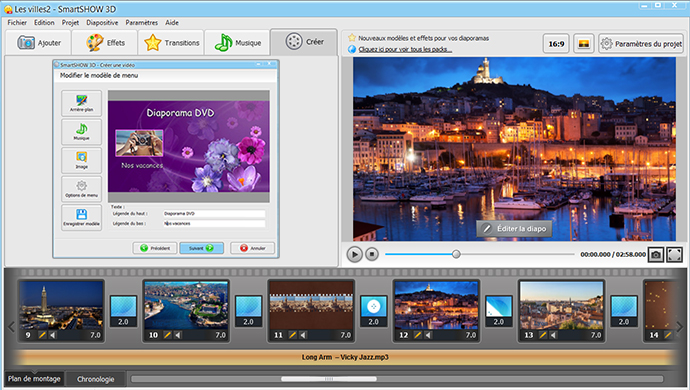
Task: Click the speaker icon on slide 13
Action: (x=553, y=335)
